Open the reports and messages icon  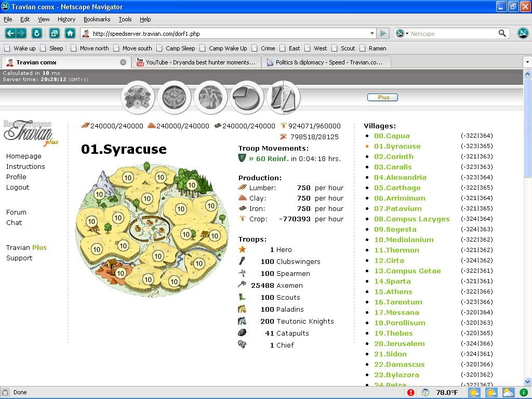[x=284, y=98]
